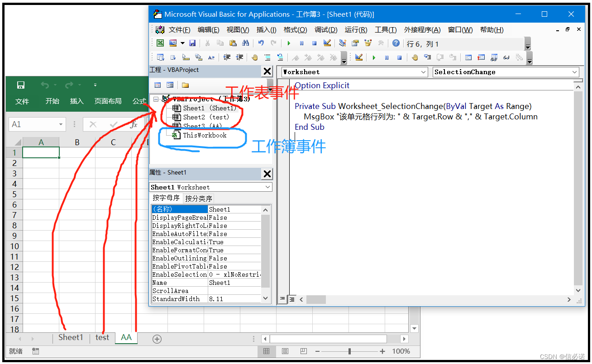Open the Immediate window icon
This screenshot has height=364, width=592.
481,57
